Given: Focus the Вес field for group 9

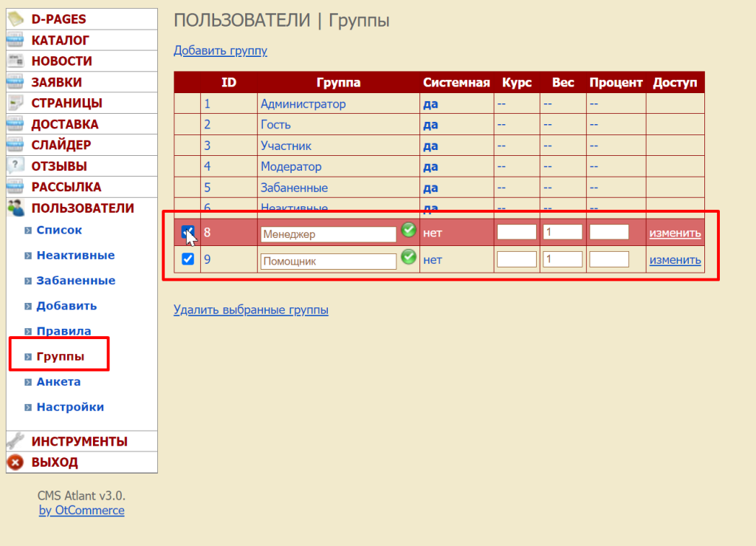Looking at the screenshot, I should click(x=563, y=259).
